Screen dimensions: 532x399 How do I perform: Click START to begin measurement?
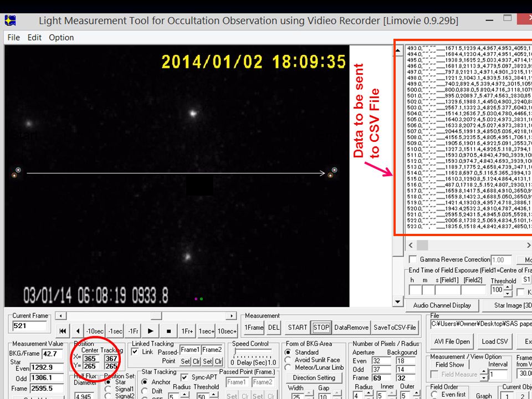pyautogui.click(x=297, y=328)
